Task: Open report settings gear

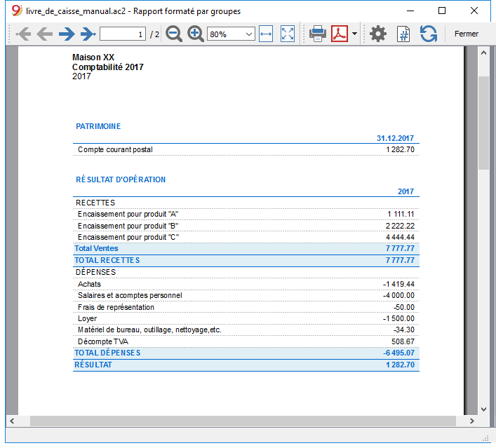Action: [x=378, y=34]
